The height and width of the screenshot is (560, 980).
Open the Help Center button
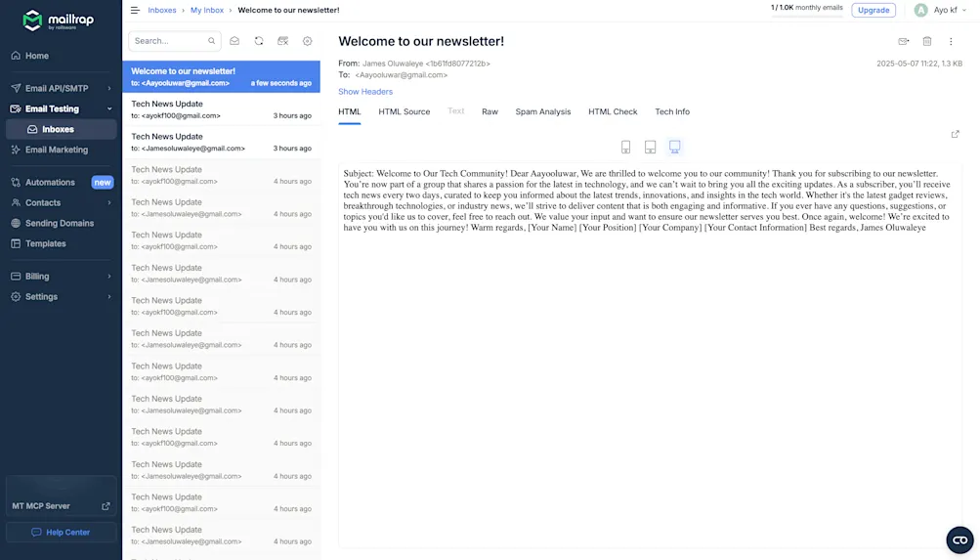coord(61,533)
